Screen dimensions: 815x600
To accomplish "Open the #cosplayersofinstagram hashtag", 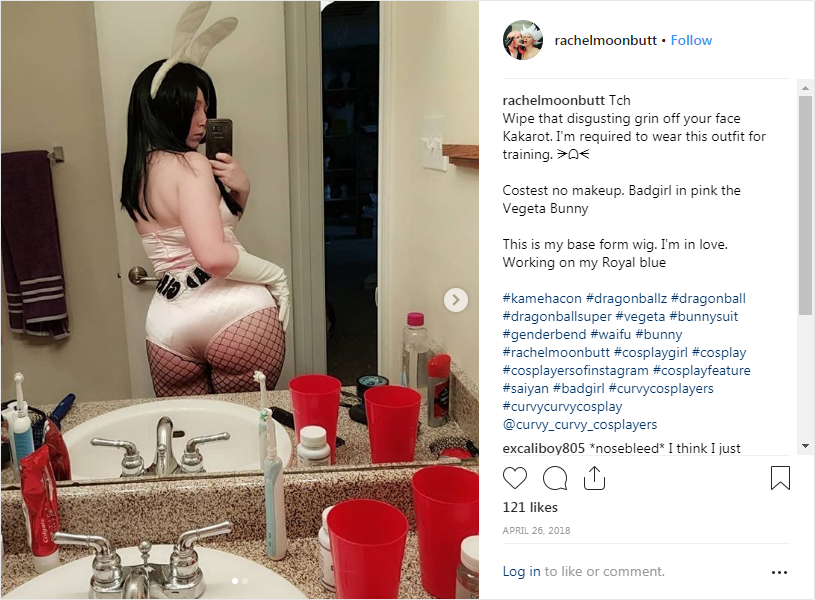I will (x=575, y=370).
